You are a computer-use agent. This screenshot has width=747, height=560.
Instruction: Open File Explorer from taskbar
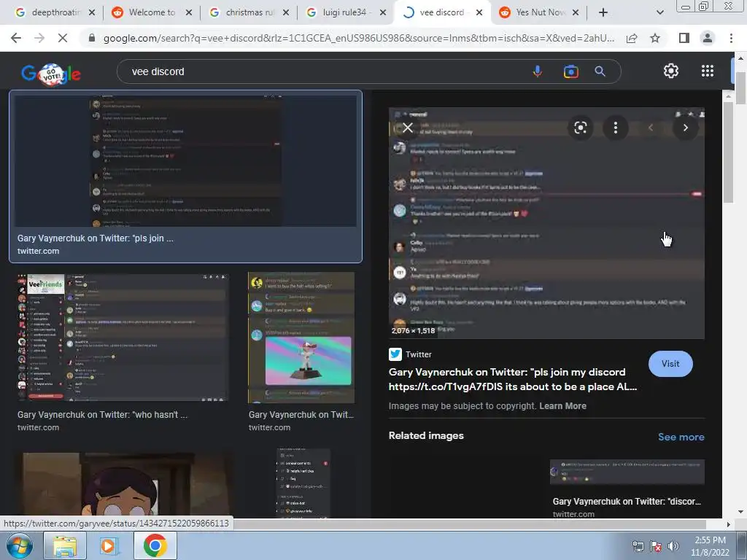coord(65,545)
